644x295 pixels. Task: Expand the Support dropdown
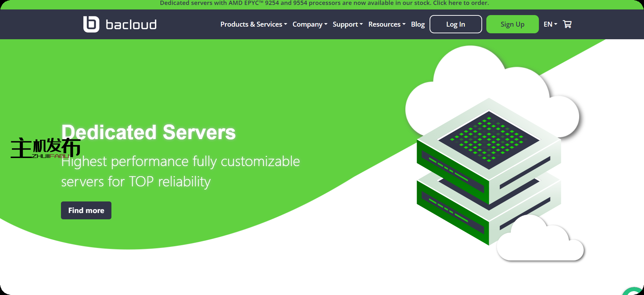[348, 24]
